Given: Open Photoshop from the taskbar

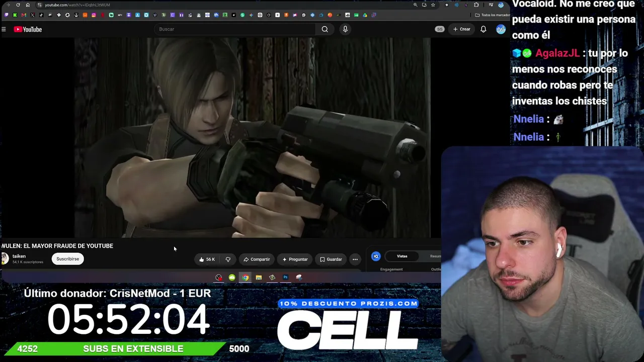Looking at the screenshot, I should tap(285, 278).
